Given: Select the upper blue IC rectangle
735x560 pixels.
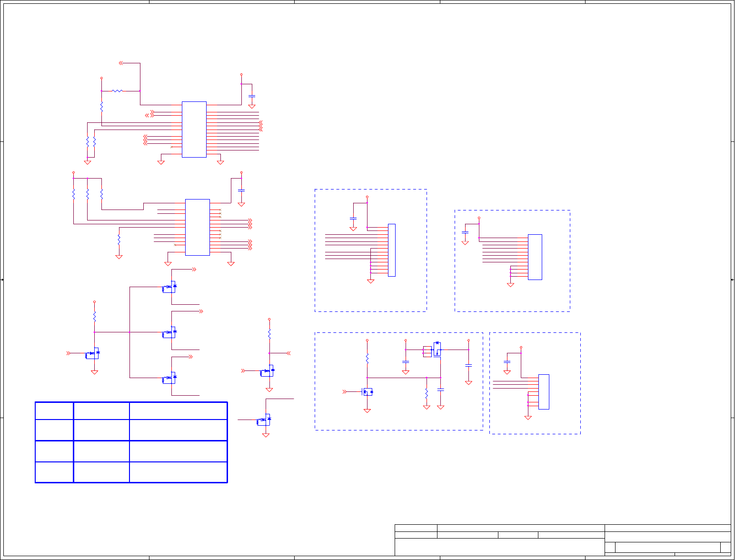Looking at the screenshot, I should (x=194, y=129).
